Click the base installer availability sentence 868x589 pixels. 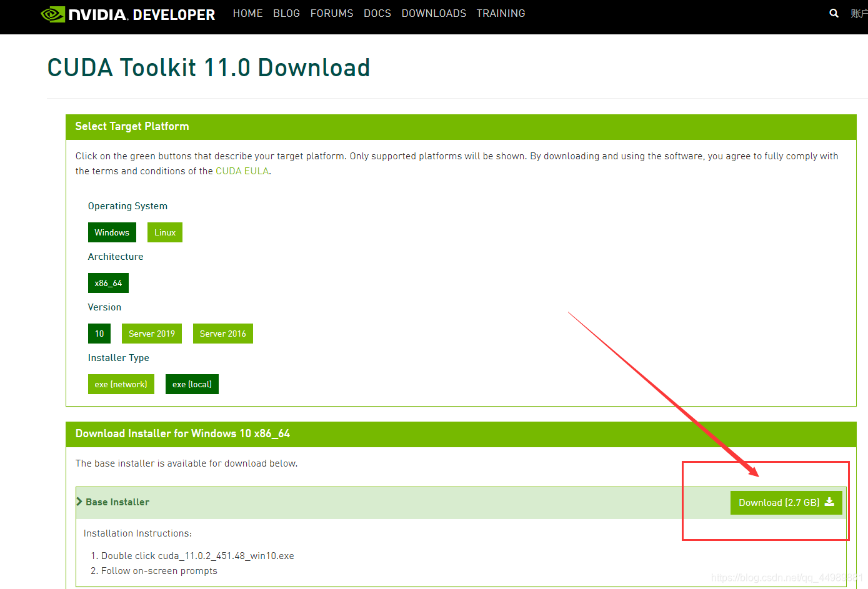coord(186,463)
